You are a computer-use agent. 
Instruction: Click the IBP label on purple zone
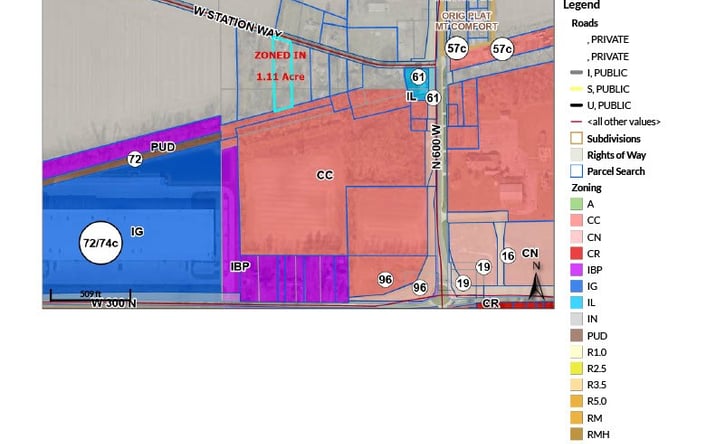(x=240, y=266)
